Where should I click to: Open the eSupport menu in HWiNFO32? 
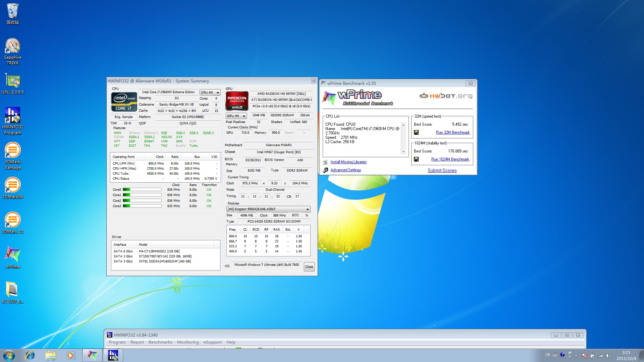(x=213, y=342)
